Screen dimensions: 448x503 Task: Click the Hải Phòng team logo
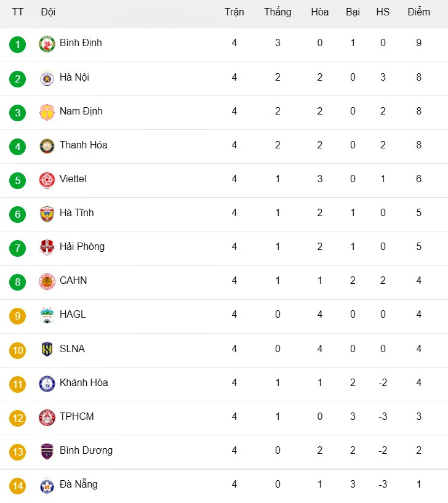(x=47, y=247)
